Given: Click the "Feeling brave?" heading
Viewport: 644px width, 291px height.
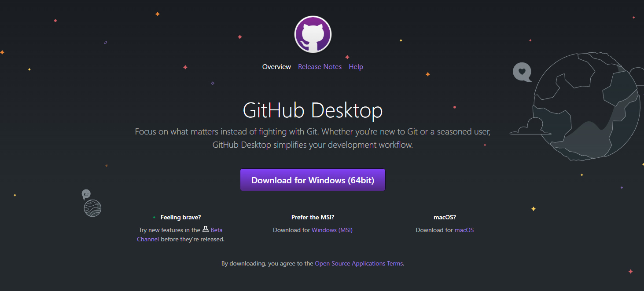Looking at the screenshot, I should tap(180, 217).
